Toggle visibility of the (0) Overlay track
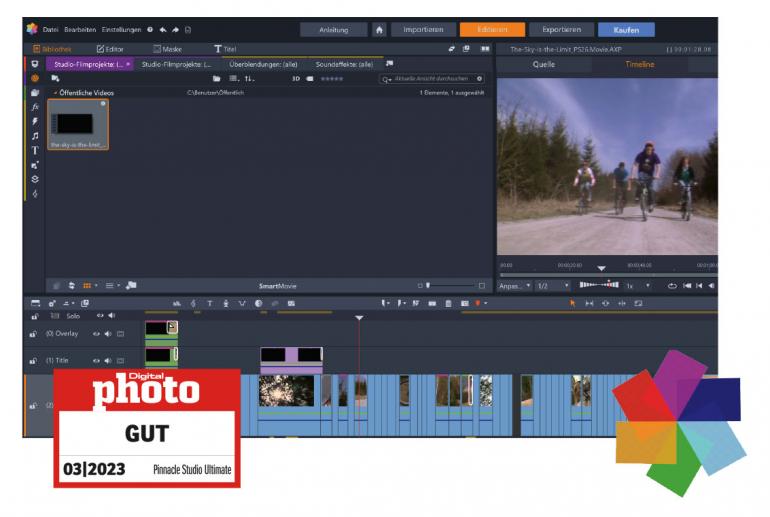The image size is (770, 517). point(96,334)
